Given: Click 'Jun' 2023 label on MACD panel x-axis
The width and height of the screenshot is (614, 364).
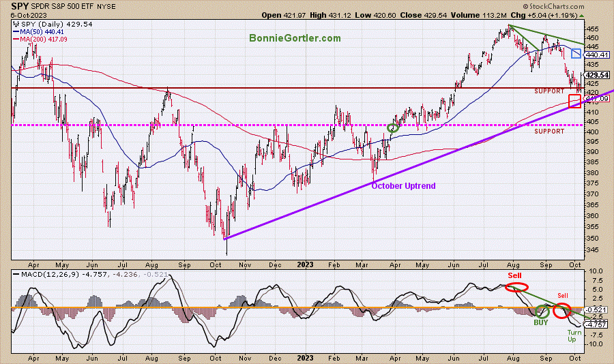Looking at the screenshot, I should 454,358.
